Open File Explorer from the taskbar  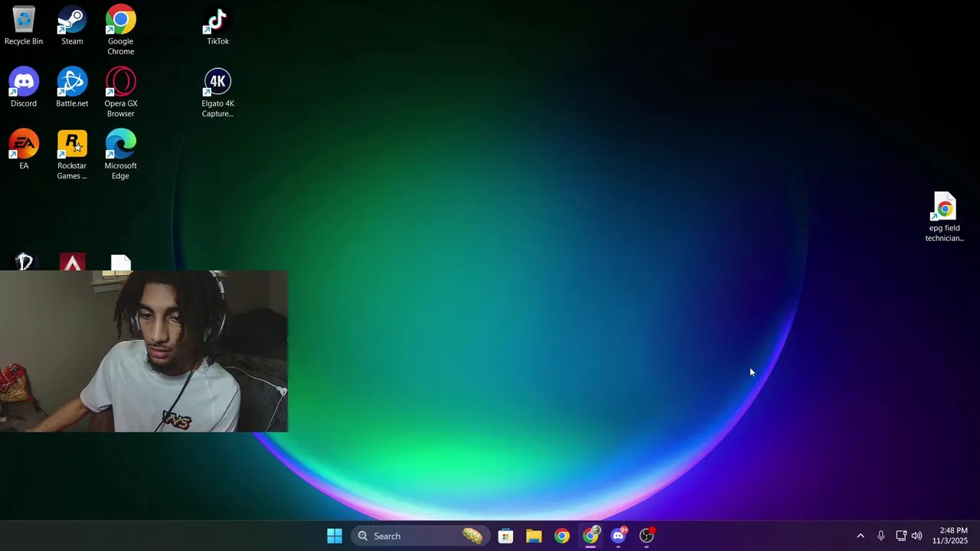[x=534, y=536]
